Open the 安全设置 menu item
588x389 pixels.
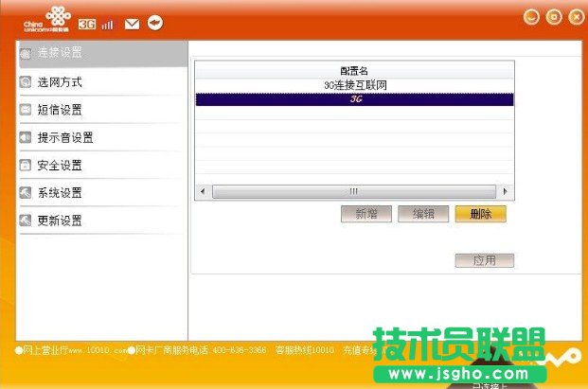(x=103, y=166)
